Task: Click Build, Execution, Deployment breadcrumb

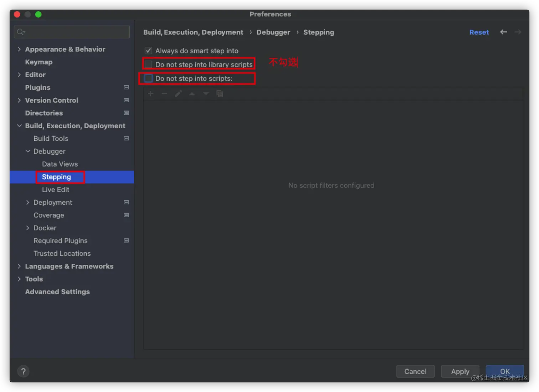Action: point(193,32)
